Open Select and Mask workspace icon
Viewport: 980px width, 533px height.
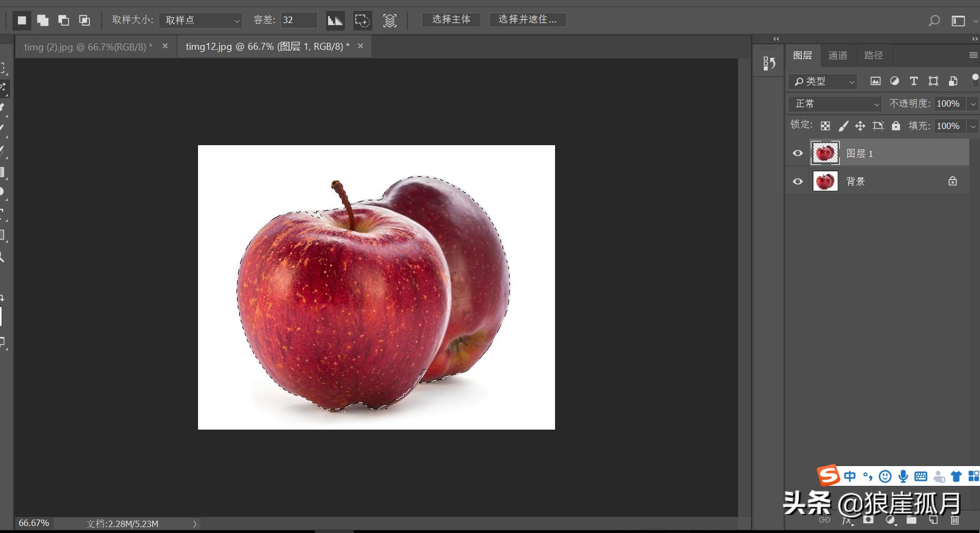pyautogui.click(x=527, y=19)
